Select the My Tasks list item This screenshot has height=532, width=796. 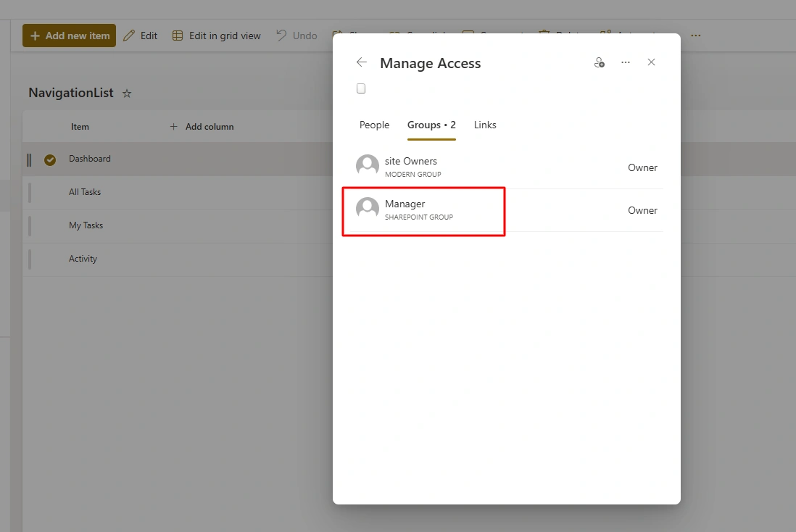pos(86,225)
